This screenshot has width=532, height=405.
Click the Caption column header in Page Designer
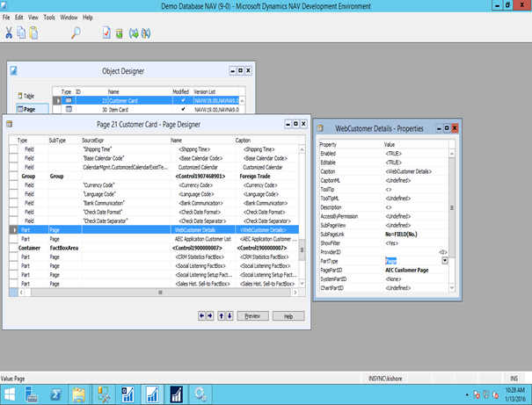tap(266, 140)
